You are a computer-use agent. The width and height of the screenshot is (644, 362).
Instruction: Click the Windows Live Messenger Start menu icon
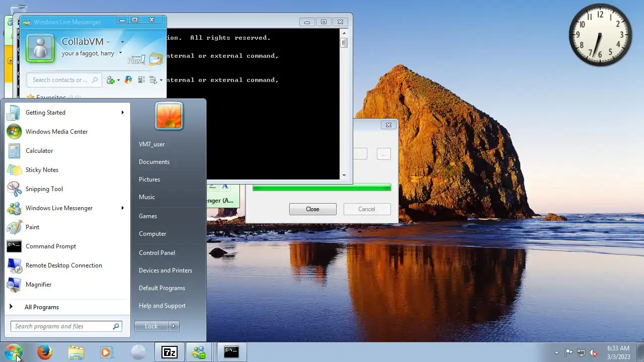pyautogui.click(x=14, y=208)
